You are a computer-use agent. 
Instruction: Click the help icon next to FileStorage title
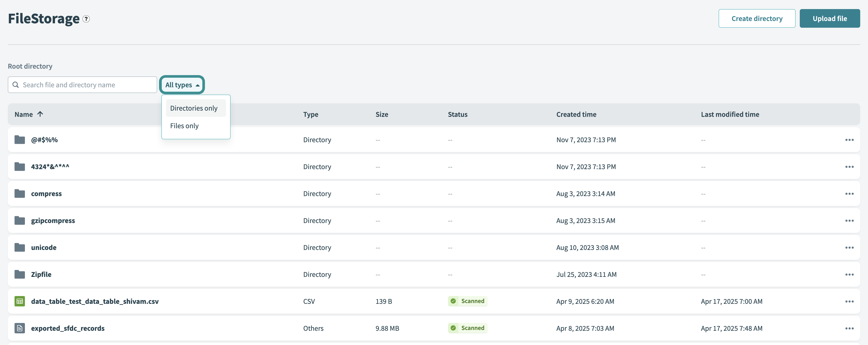pos(86,19)
